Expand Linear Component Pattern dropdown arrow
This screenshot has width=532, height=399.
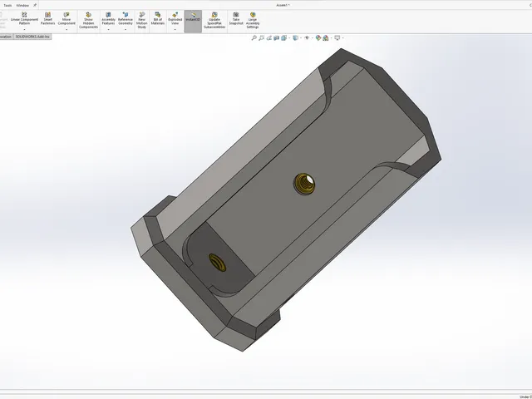coord(24,30)
